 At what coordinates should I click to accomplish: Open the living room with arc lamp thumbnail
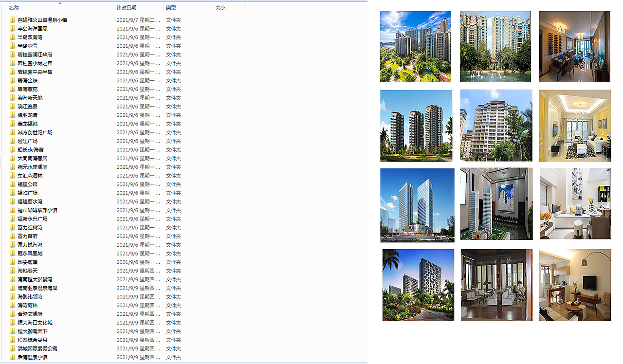(575, 285)
